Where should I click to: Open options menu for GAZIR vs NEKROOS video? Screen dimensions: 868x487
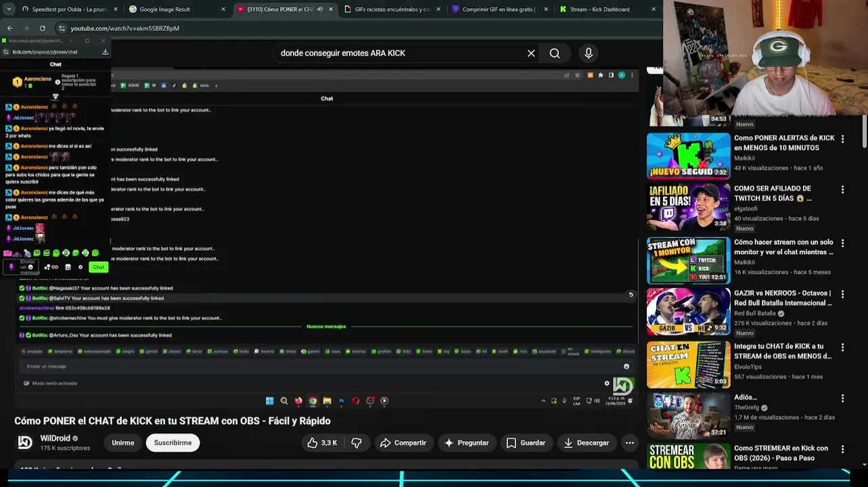[x=842, y=294]
